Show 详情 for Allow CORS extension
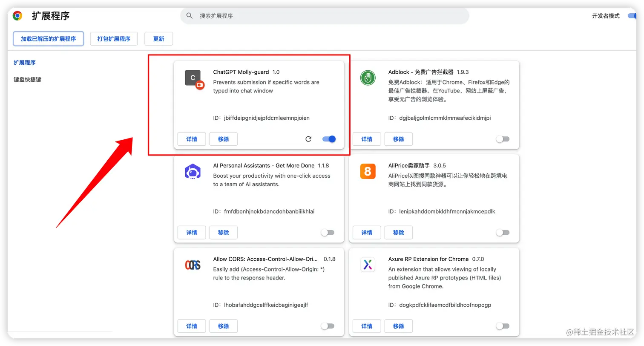This screenshot has height=346, width=644. [x=192, y=326]
